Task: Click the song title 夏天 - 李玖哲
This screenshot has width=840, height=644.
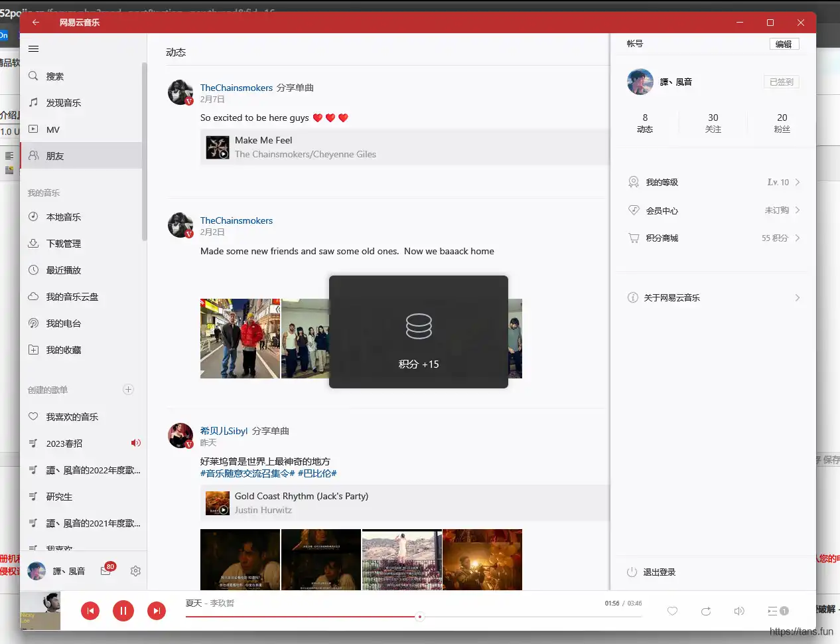Action: tap(210, 603)
